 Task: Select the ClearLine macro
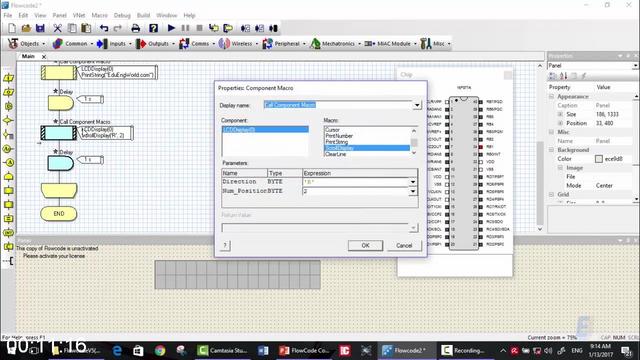click(336, 154)
